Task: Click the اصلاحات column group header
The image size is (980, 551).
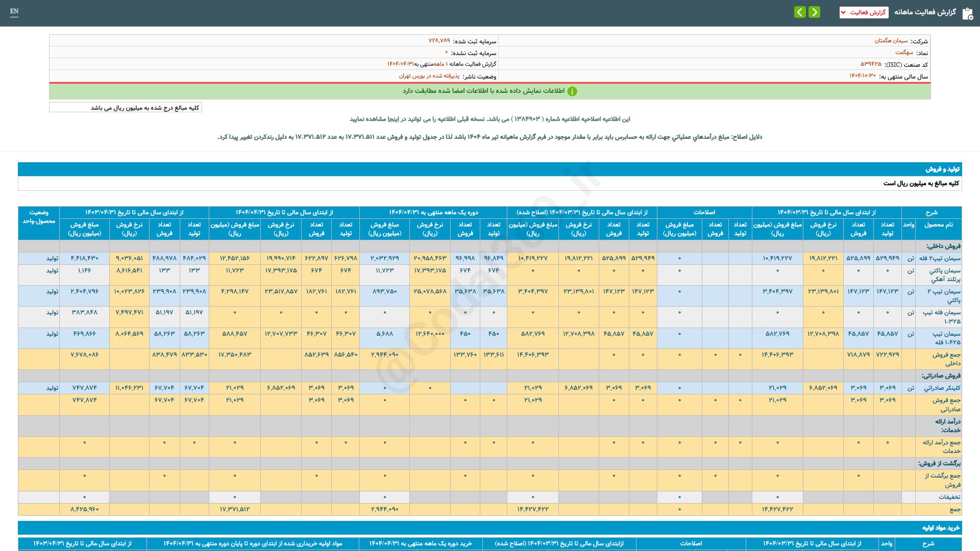Action: point(704,212)
